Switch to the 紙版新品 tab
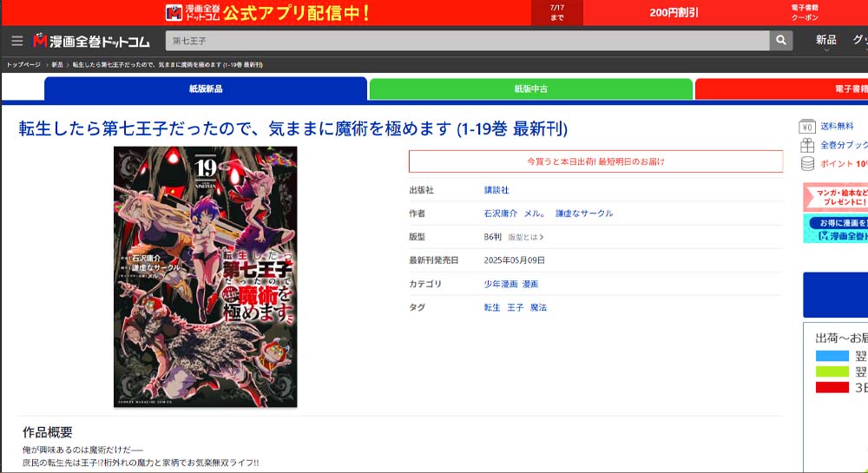Viewport: 868px width, 473px height. coord(206,89)
